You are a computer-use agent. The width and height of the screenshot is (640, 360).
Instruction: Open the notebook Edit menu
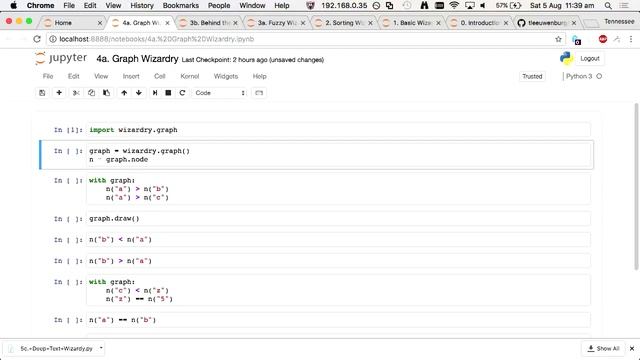[x=73, y=76]
